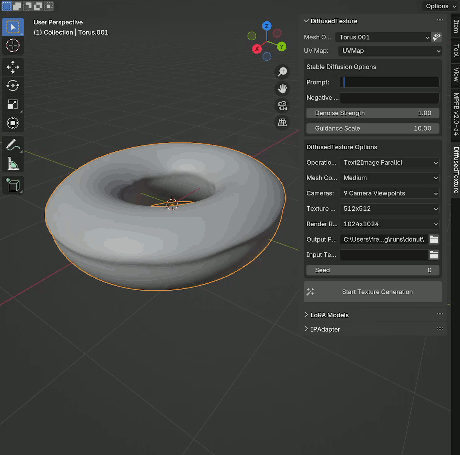The height and width of the screenshot is (455, 460).
Task: Open the Cameras viewpoints dropdown
Action: coord(390,193)
